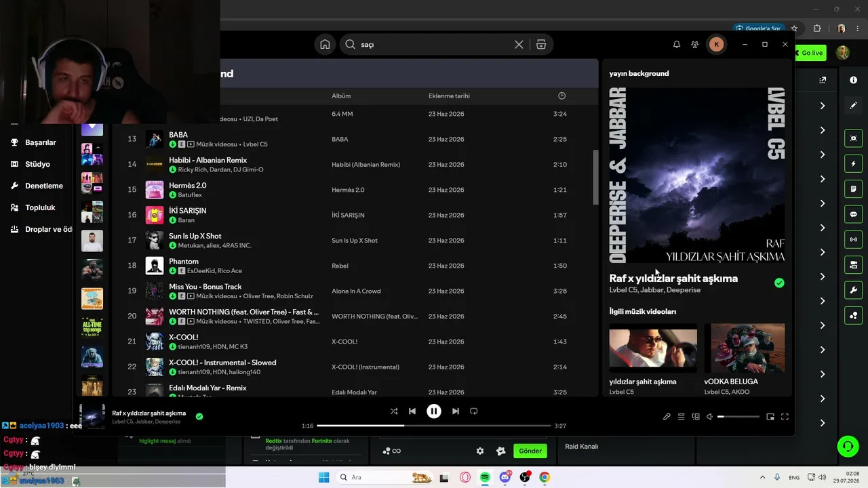868x488 pixels.
Task: Open the green headset support button
Action: click(x=848, y=446)
